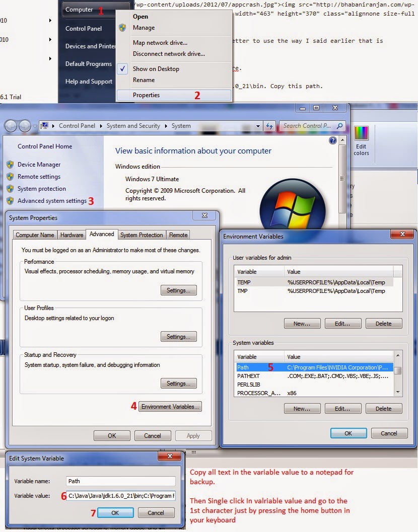This screenshot has height=532, width=418.
Task: Switch to the Remote tab
Action: 178,235
